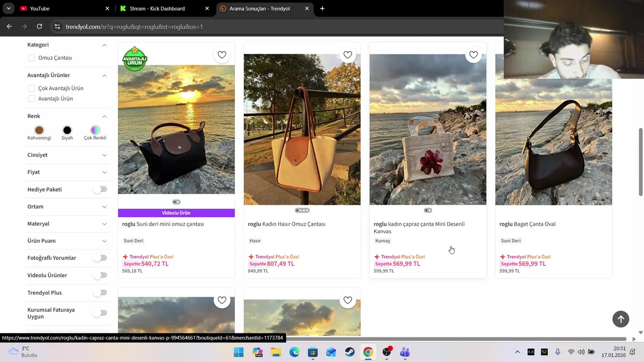Viewport: 644px width, 362px height.
Task: Expand the Materyal filter
Action: click(104, 224)
